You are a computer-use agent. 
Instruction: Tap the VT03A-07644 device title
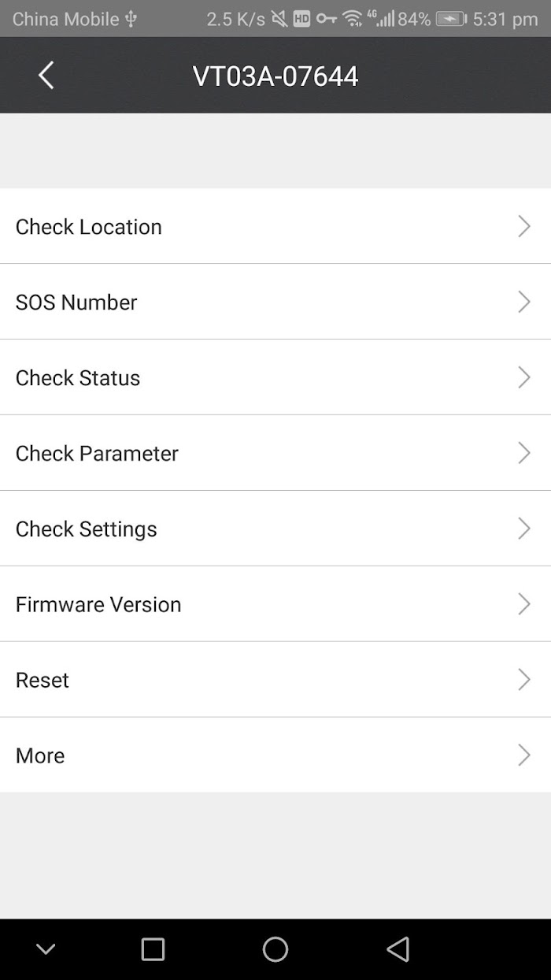[x=275, y=76]
